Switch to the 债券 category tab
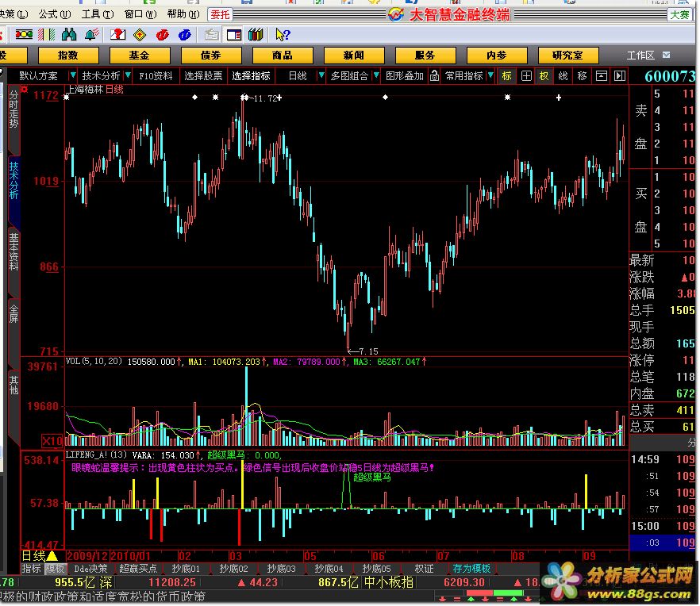Viewport: 700px width, 606px height. [x=211, y=56]
